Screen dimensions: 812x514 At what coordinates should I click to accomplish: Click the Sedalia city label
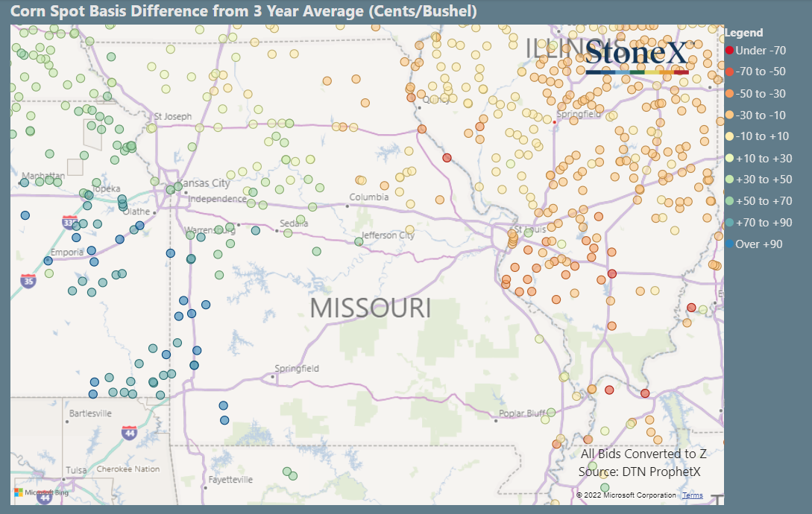tap(294, 223)
